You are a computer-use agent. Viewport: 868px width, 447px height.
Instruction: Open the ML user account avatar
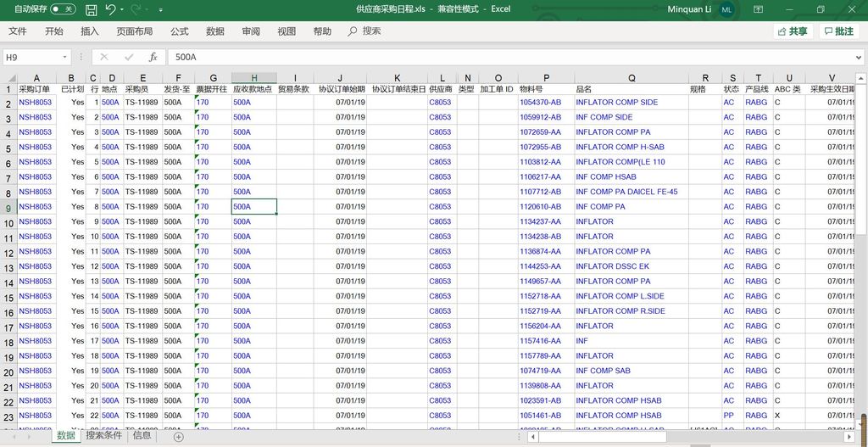[x=726, y=9]
